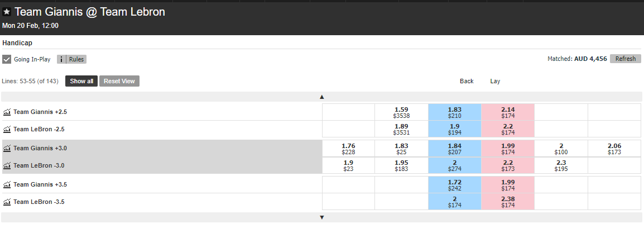This screenshot has height=238, width=644.
Task: Open chart icon for Team LeBron -2.5
Action: [x=7, y=130]
